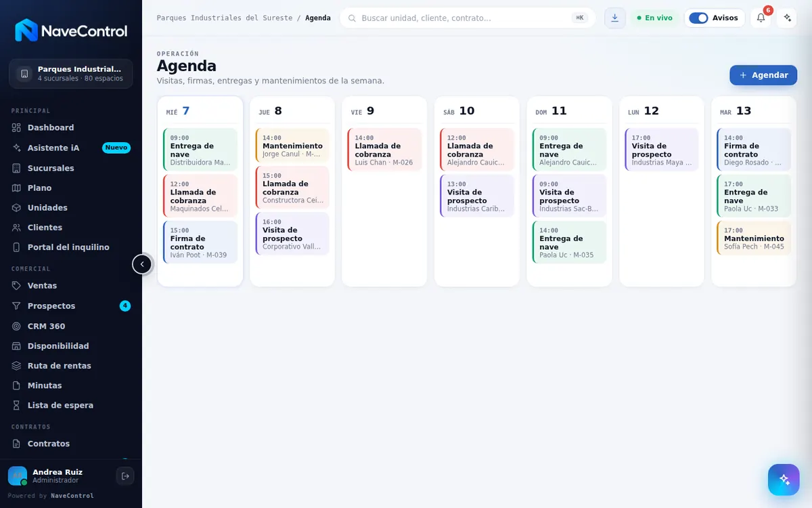
Task: Open 14:00 Mantenimiento Jorge Canul event
Action: [x=292, y=146]
